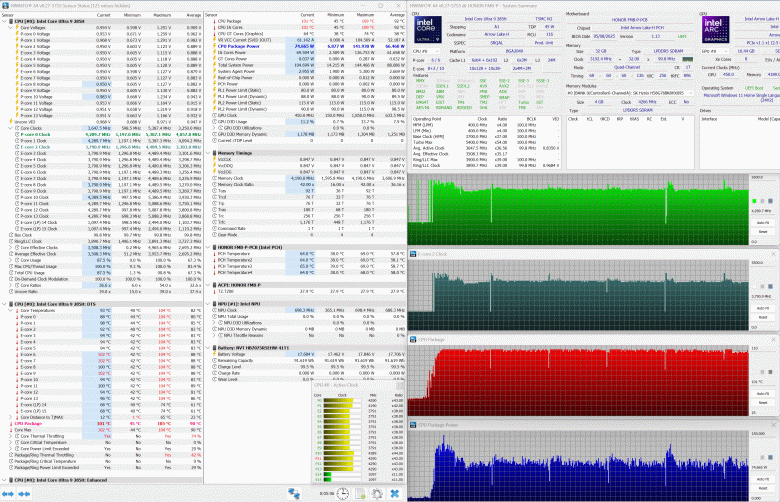Close the E-core 2 Clock graph window
Screen dimensions: 780x502
coord(773,254)
